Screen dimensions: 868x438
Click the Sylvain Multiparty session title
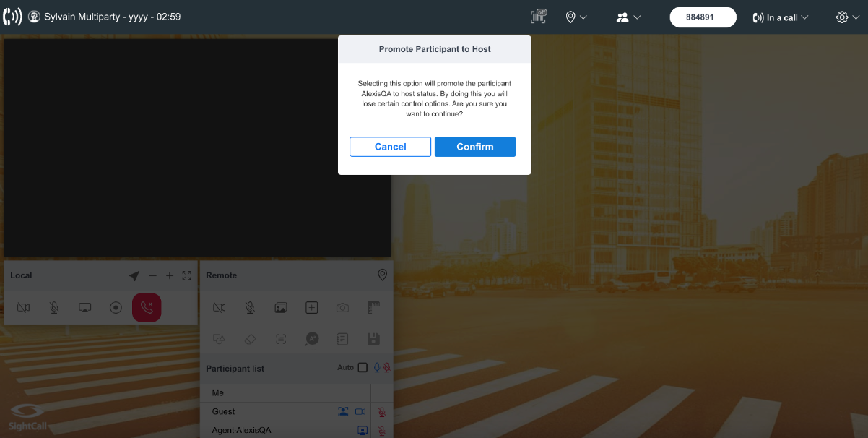click(113, 17)
